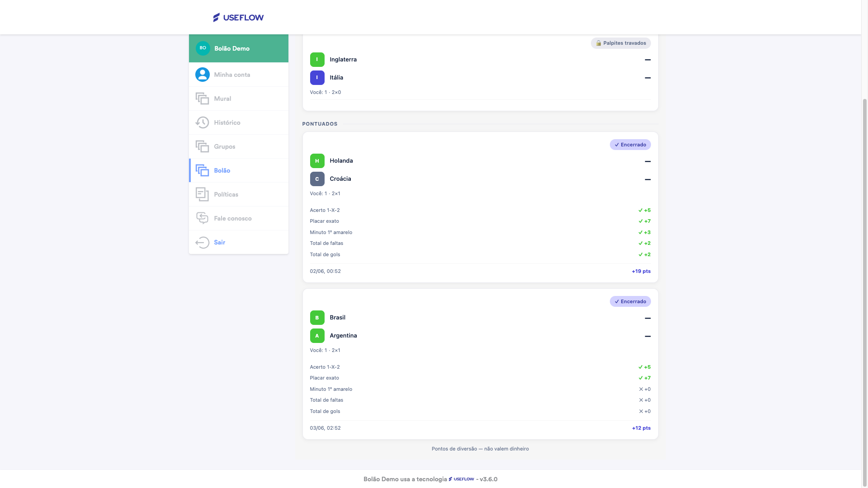
Task: Click the Fale conosco chat icon
Action: [x=202, y=218]
